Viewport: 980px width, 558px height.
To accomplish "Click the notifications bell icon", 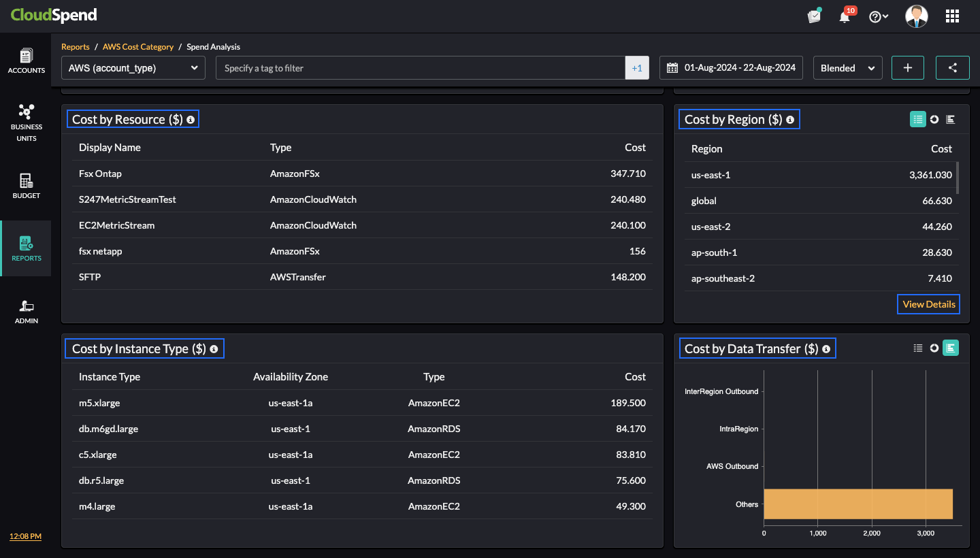I will click(x=845, y=16).
